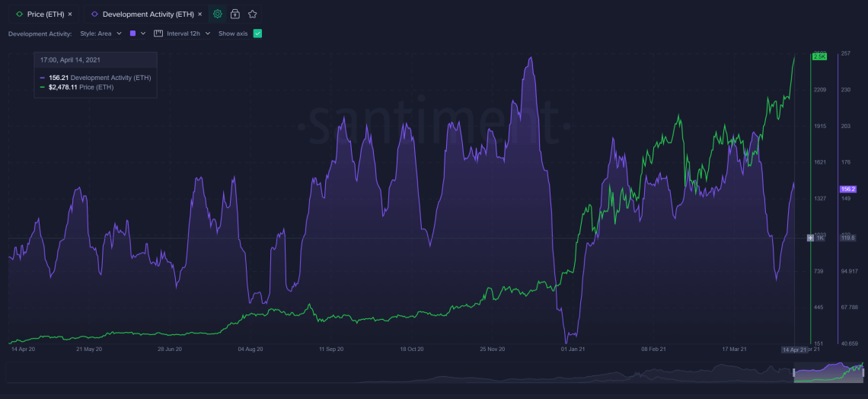The width and height of the screenshot is (868, 399).
Task: Click the plus icon on price axis
Action: click(x=810, y=238)
